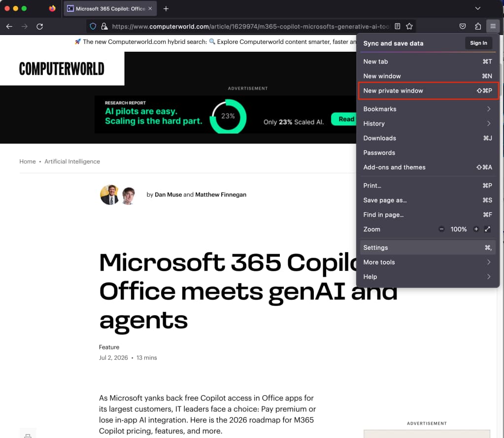Click the forward navigation arrow
The width and height of the screenshot is (504, 438).
(x=25, y=26)
